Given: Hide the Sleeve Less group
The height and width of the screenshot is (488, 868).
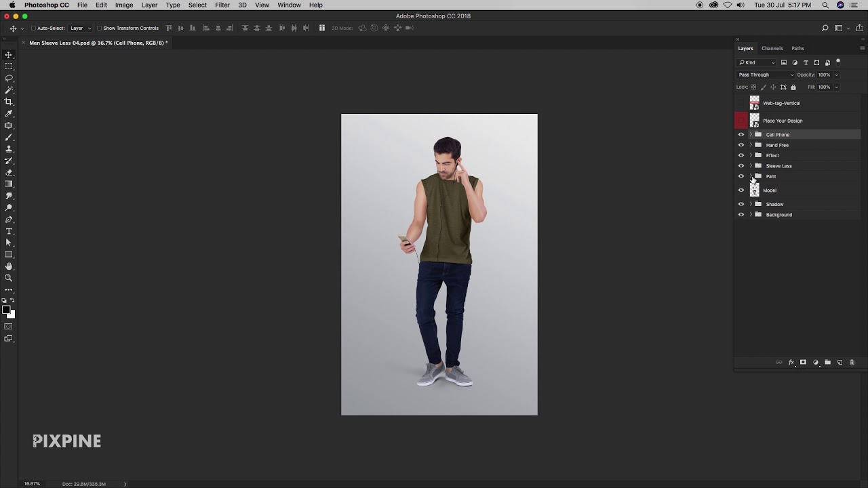Looking at the screenshot, I should pyautogui.click(x=741, y=166).
